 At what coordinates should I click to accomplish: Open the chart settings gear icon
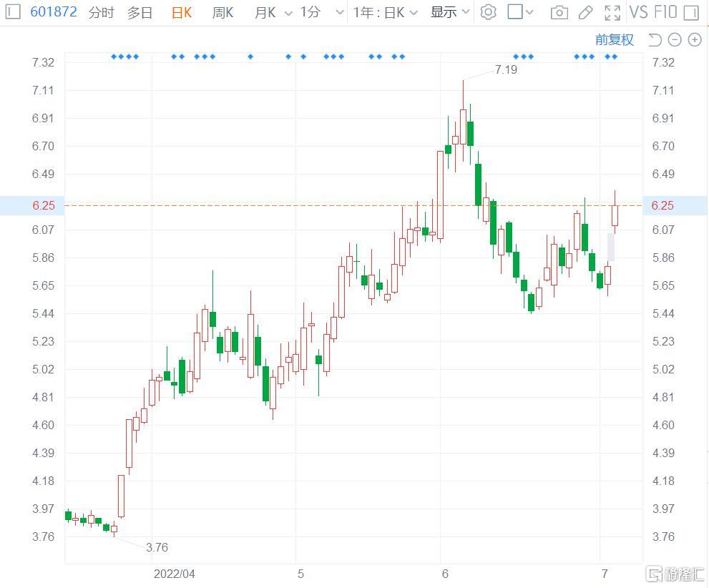pos(488,11)
